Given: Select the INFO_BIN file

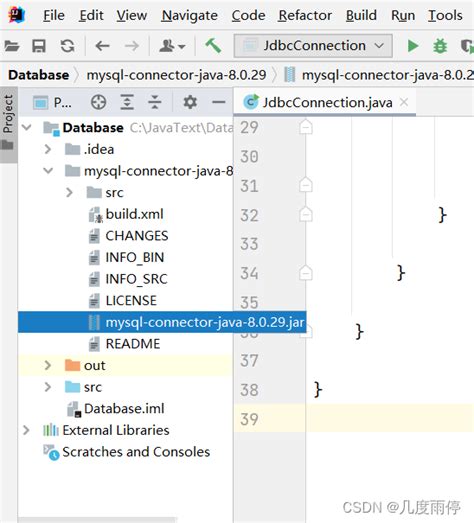Looking at the screenshot, I should [125, 257].
